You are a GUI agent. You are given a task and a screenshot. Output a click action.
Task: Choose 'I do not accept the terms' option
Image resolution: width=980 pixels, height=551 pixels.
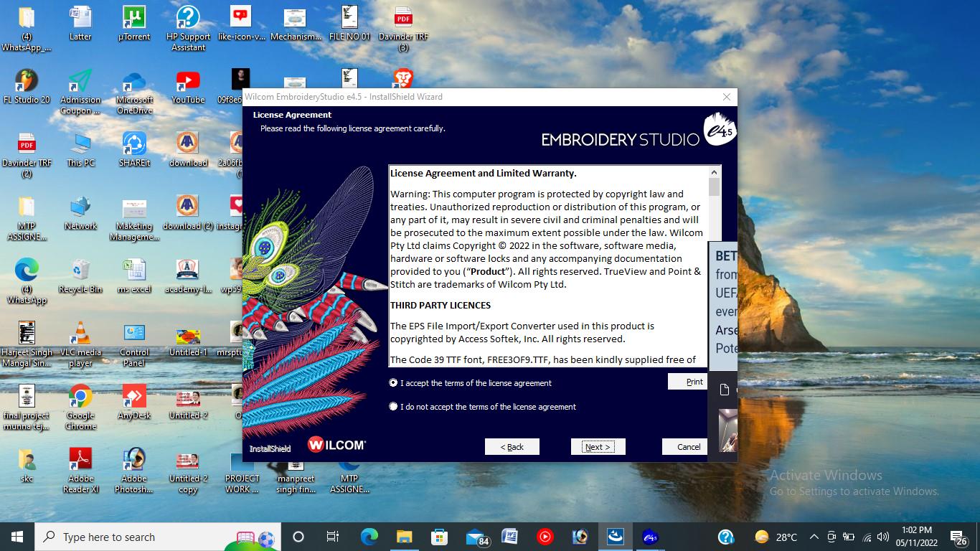[x=393, y=407]
